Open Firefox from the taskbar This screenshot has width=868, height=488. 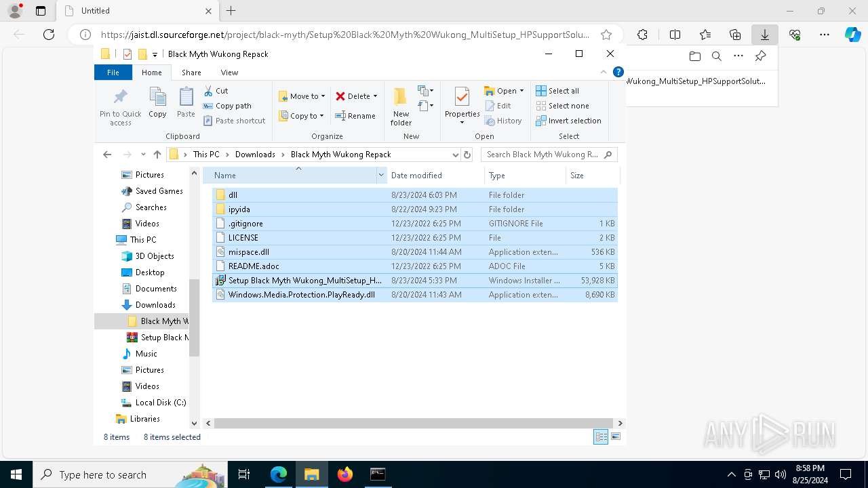coord(345,474)
